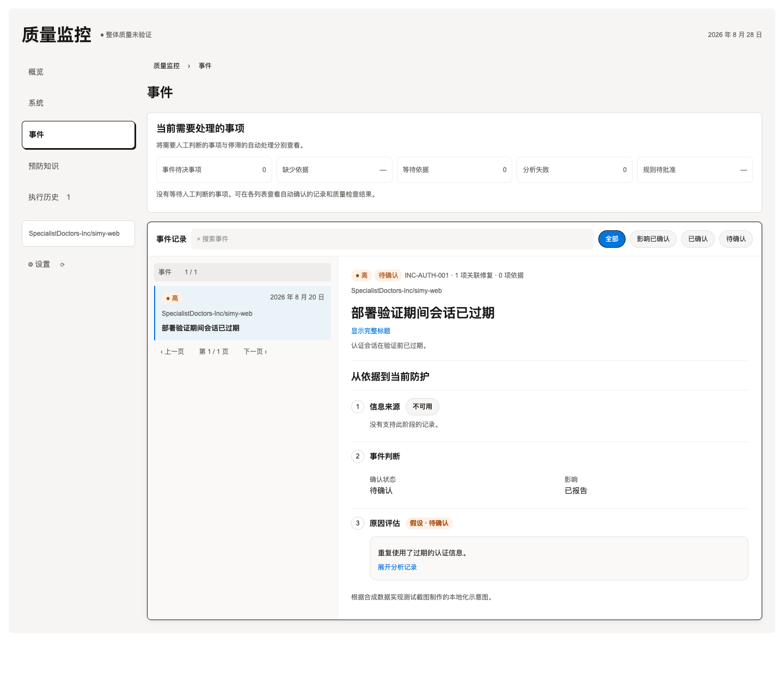784x686 pixels.
Task: Click the 已报告 impact value
Action: pos(576,491)
